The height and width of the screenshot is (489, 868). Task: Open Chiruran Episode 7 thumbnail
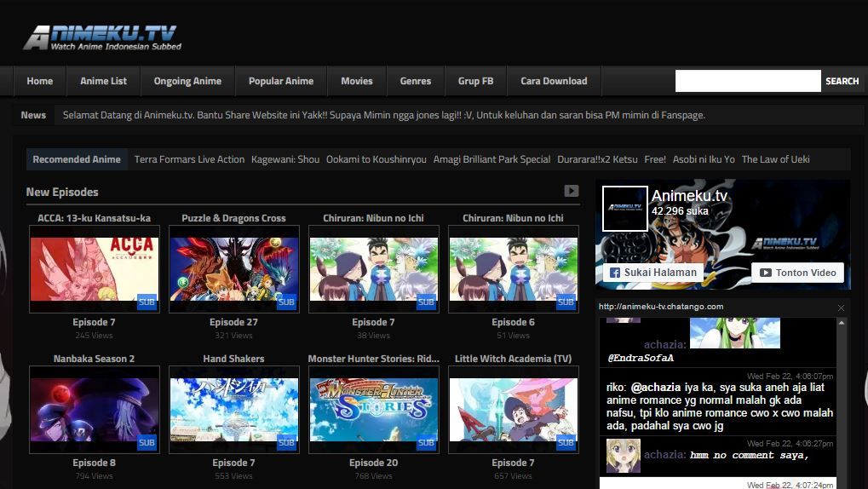coord(374,269)
